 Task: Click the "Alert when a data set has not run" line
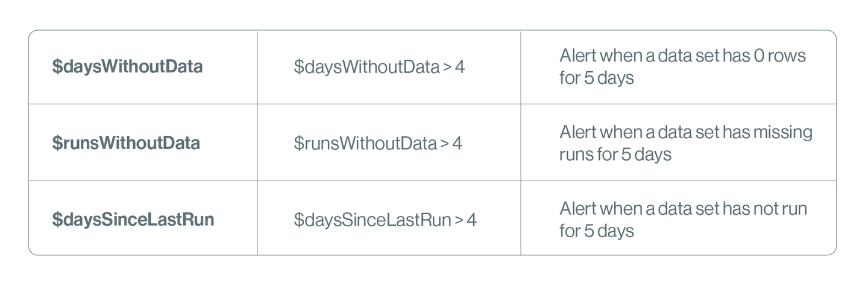point(683,208)
